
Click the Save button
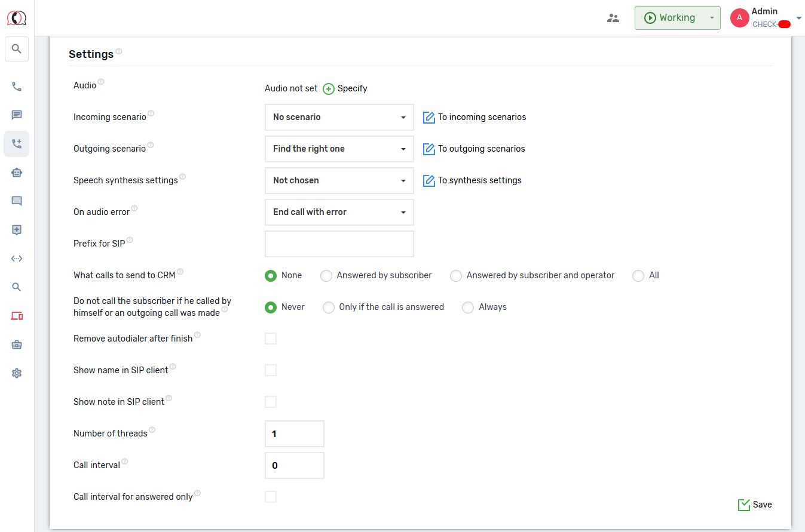(x=755, y=505)
